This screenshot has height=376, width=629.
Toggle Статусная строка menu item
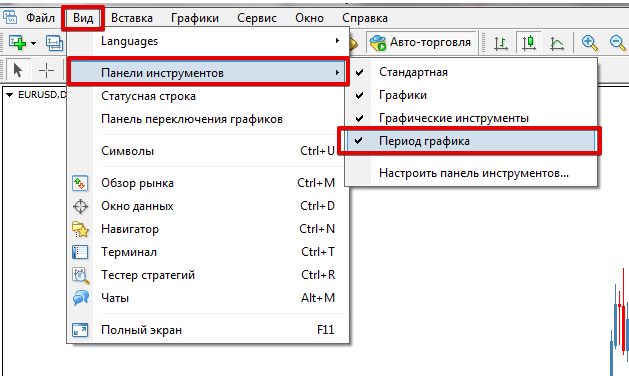[x=208, y=96]
